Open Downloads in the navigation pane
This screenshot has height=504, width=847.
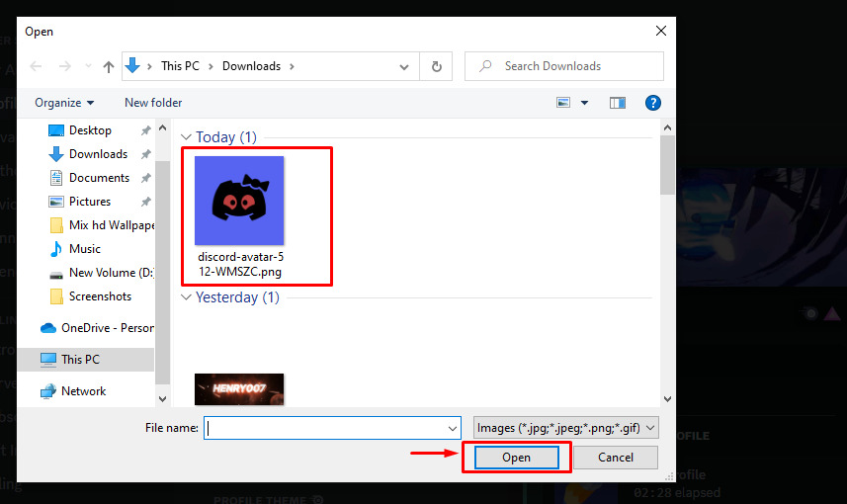98,154
